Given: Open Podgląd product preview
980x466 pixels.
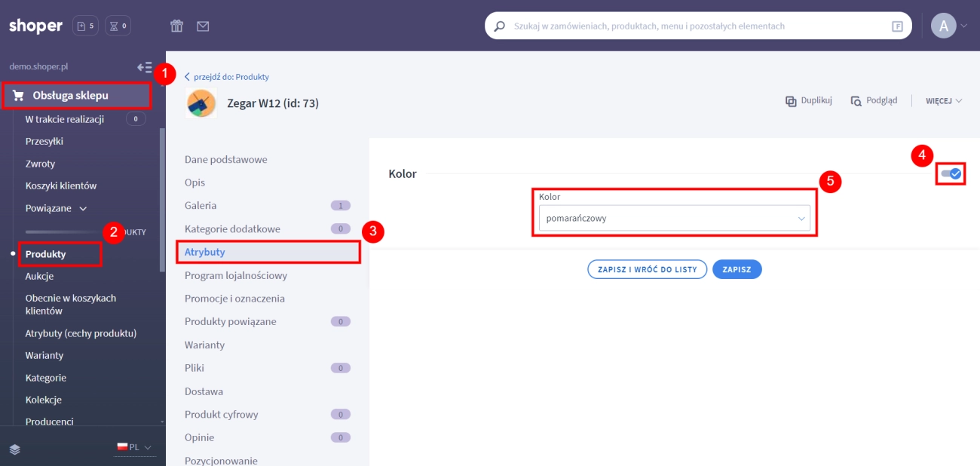Looking at the screenshot, I should pos(874,101).
